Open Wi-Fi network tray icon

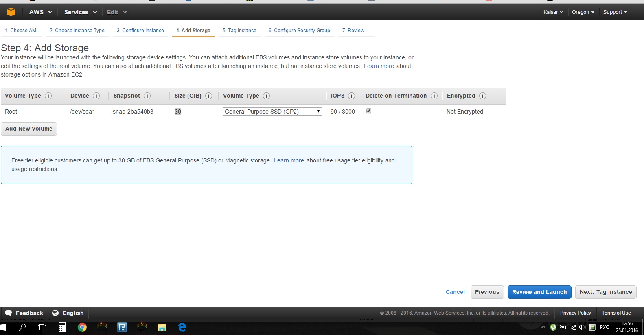(x=573, y=327)
